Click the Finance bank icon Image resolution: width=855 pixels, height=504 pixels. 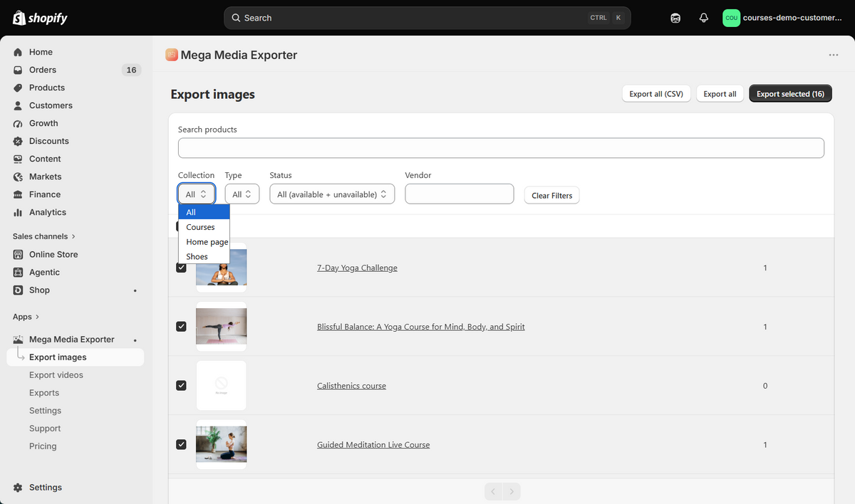18,194
